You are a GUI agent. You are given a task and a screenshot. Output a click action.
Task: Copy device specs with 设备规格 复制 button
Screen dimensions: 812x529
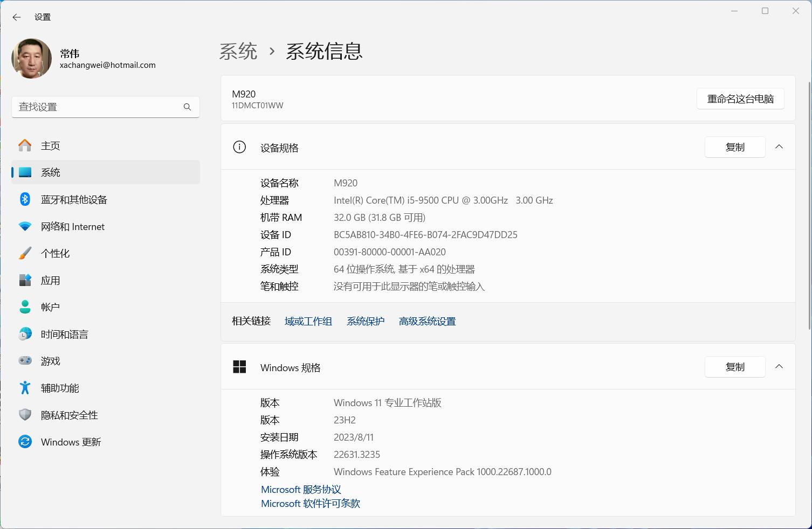[735, 147]
